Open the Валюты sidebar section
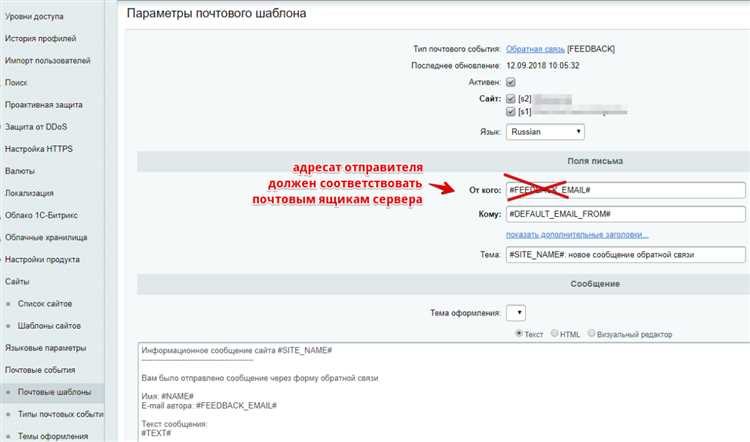Image resolution: width=750 pixels, height=442 pixels. (x=20, y=171)
